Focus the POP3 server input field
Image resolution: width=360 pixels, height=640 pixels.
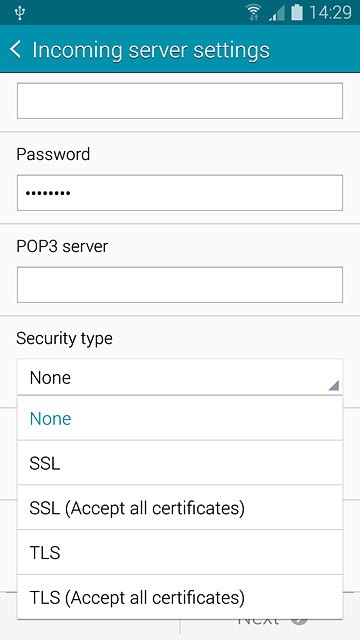pos(180,285)
